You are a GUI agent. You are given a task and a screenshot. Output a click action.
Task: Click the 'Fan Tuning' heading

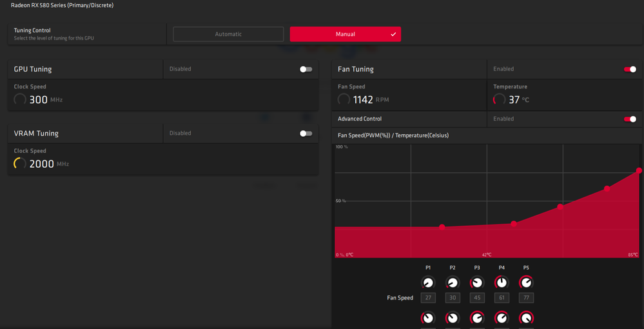click(x=356, y=69)
